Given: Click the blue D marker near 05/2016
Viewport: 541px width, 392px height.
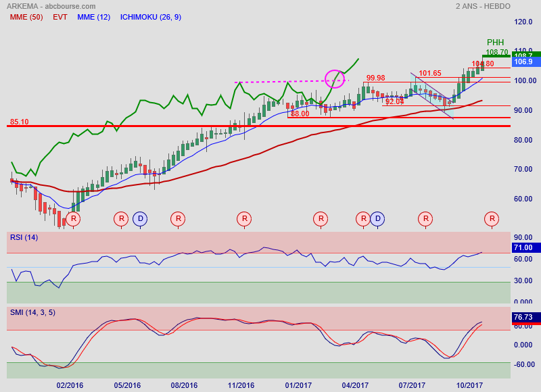Looking at the screenshot, I should coord(139,219).
